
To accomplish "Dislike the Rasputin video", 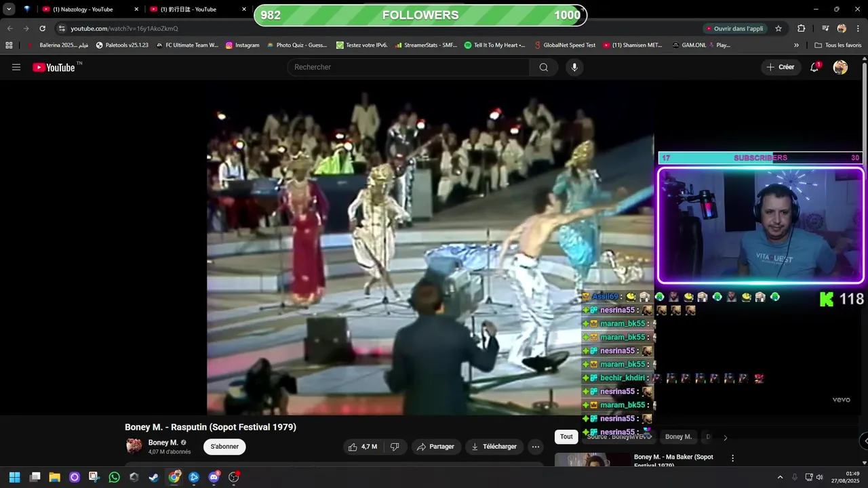I will tap(395, 447).
